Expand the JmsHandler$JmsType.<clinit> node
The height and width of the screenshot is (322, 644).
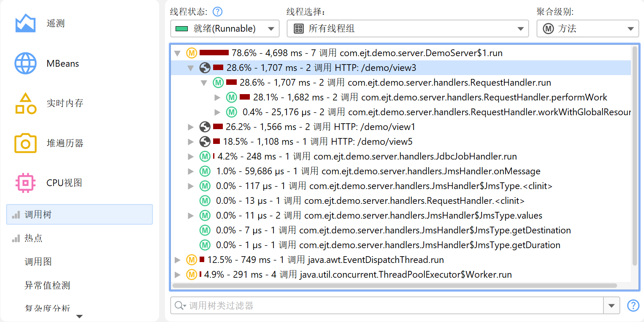(x=191, y=186)
